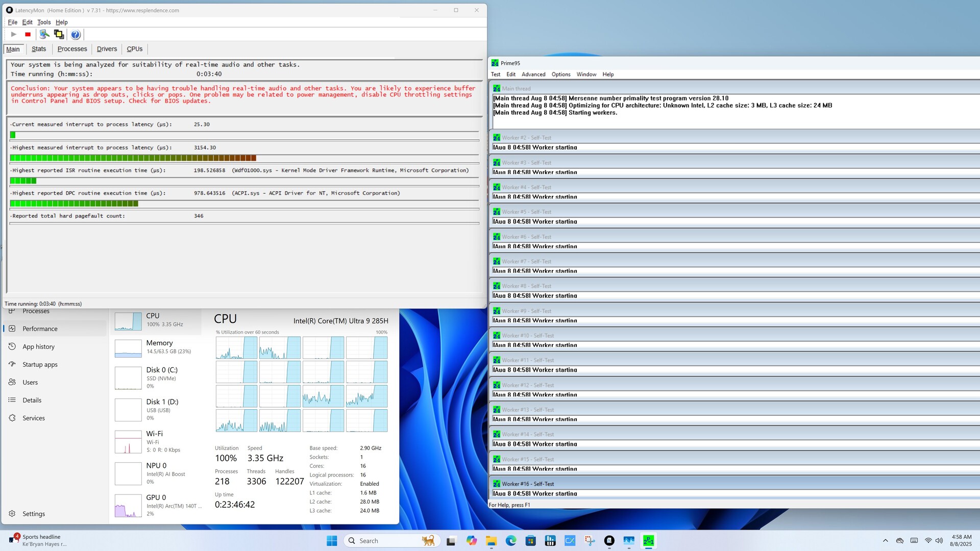Switch to the LatencyMon Drivers tab
This screenshot has width=980, height=551.
pos(107,49)
